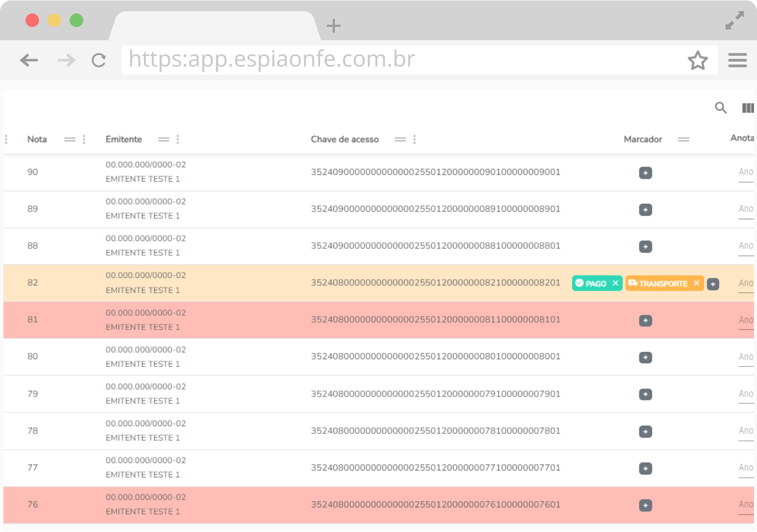Open table search magnifier icon
The image size is (757, 532).
[721, 108]
